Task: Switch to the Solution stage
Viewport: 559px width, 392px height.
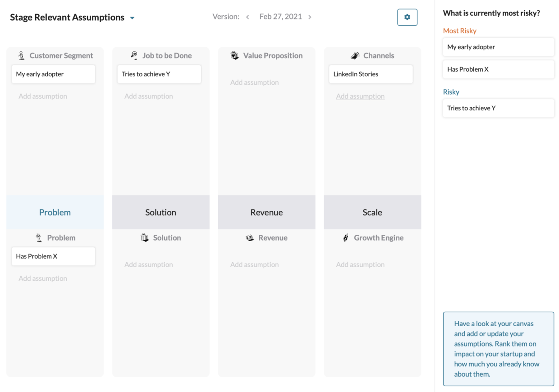Action: [160, 212]
